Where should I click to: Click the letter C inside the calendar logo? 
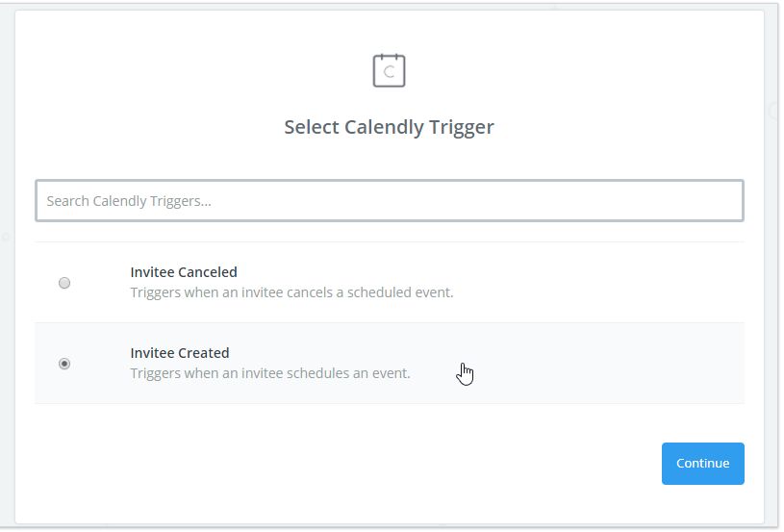[x=390, y=72]
